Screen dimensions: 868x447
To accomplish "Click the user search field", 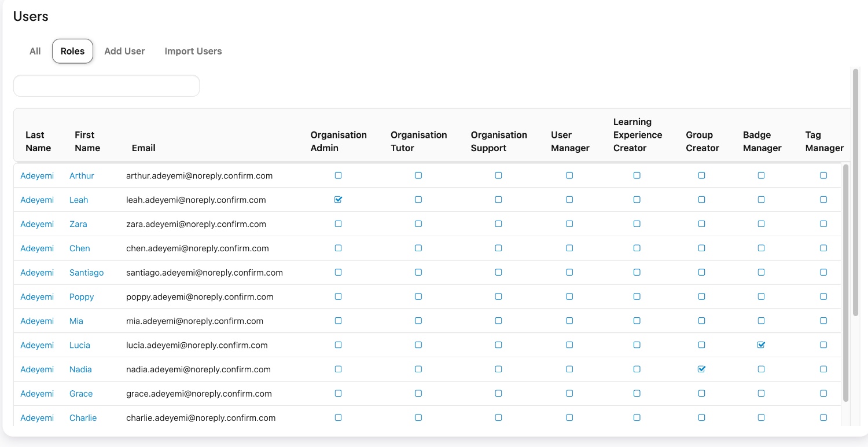I will pyautogui.click(x=106, y=86).
